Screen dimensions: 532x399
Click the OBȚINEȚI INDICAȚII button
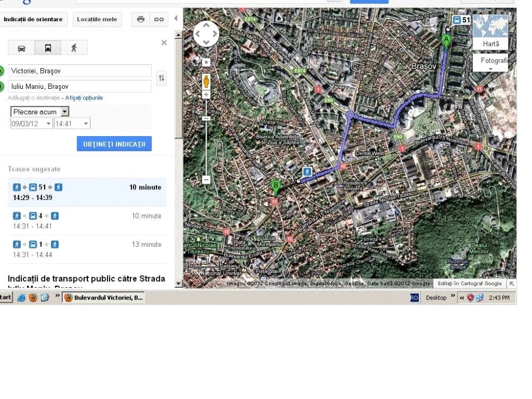114,144
